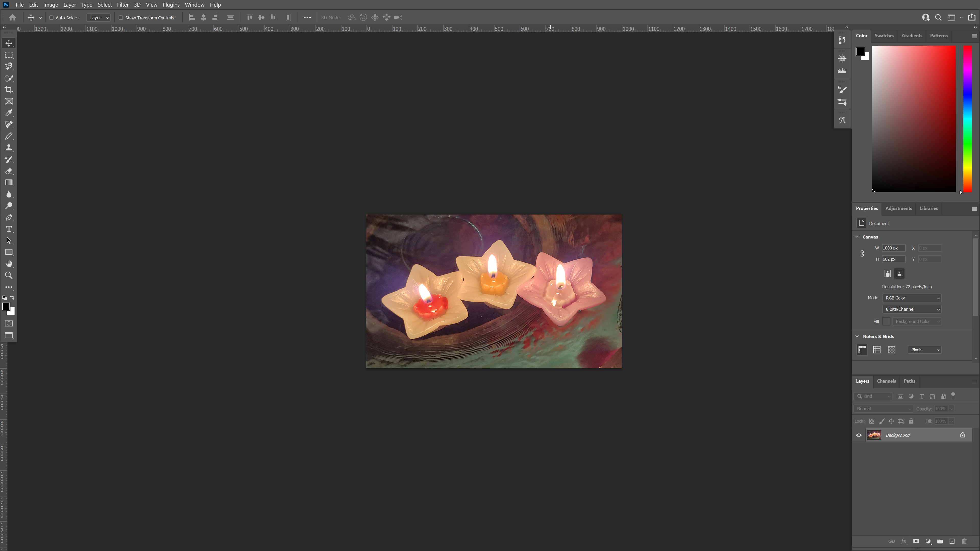Image resolution: width=980 pixels, height=551 pixels.
Task: Select the Clone Stamp tool
Action: pyautogui.click(x=9, y=148)
